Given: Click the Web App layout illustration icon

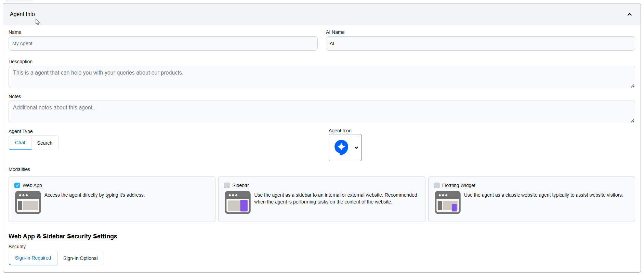Looking at the screenshot, I should pos(28,202).
